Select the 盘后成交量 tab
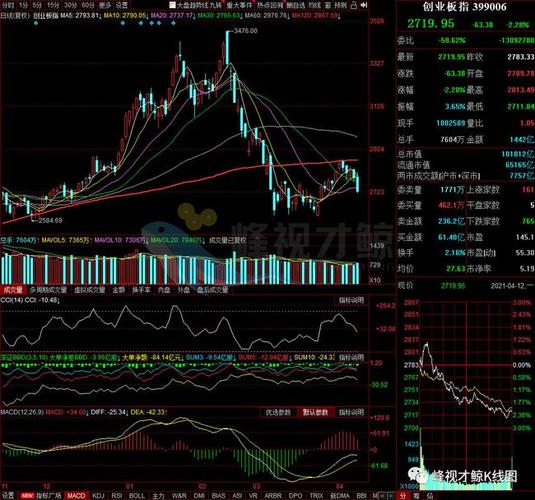Screen dimensions: 535x500 [x=213, y=290]
